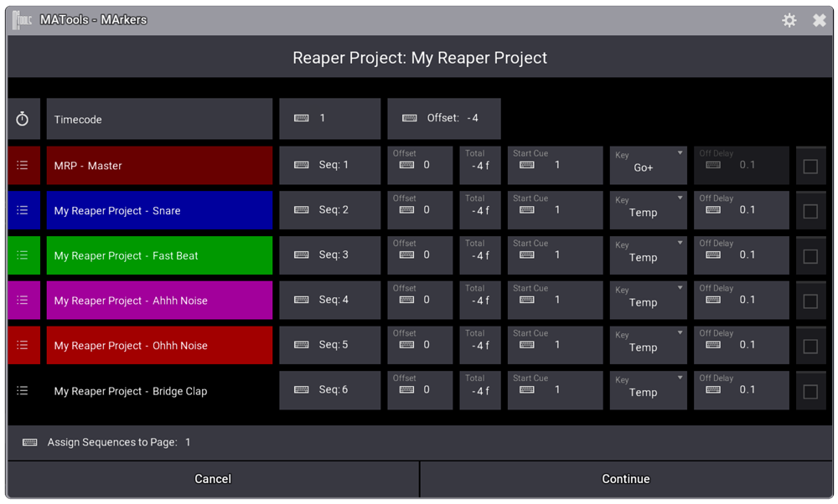838x504 pixels.
Task: Select the Timecode name field
Action: 159,119
